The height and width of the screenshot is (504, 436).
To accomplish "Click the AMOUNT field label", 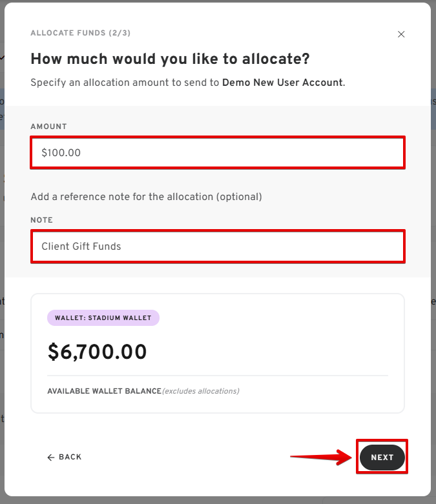I will [x=48, y=126].
